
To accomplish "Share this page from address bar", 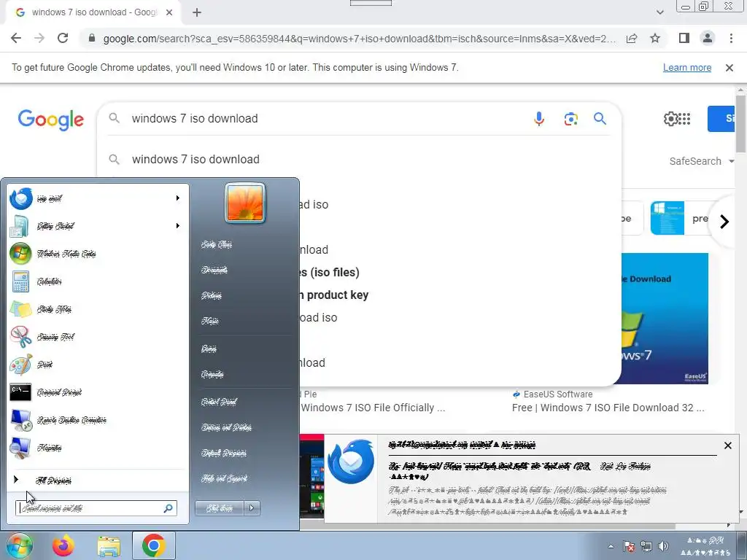I will click(x=632, y=39).
